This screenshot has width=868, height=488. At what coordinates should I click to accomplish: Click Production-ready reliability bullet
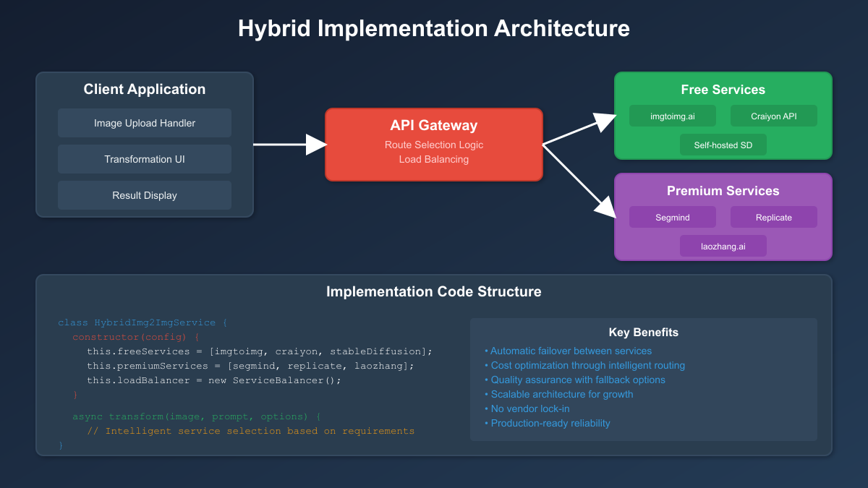click(548, 423)
